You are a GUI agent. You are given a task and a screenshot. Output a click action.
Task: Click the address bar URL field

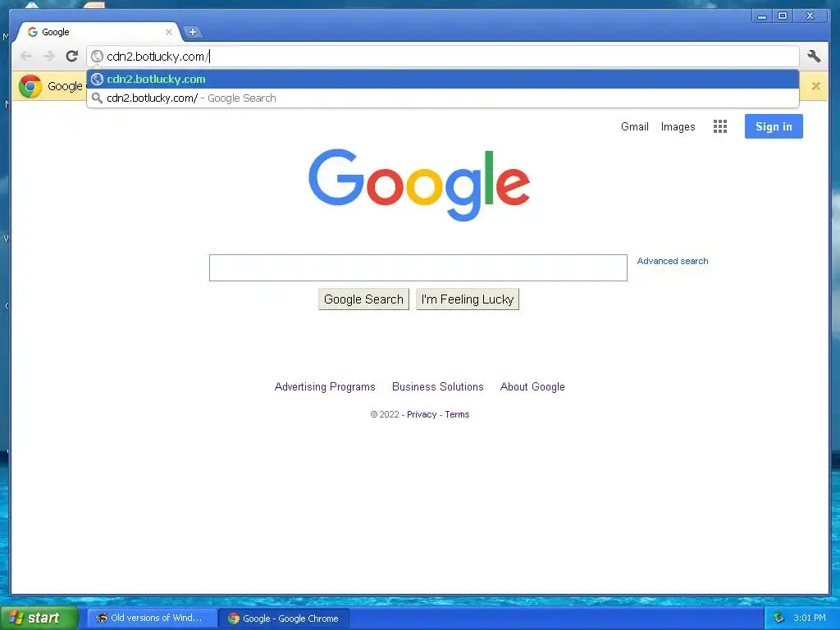[442, 57]
